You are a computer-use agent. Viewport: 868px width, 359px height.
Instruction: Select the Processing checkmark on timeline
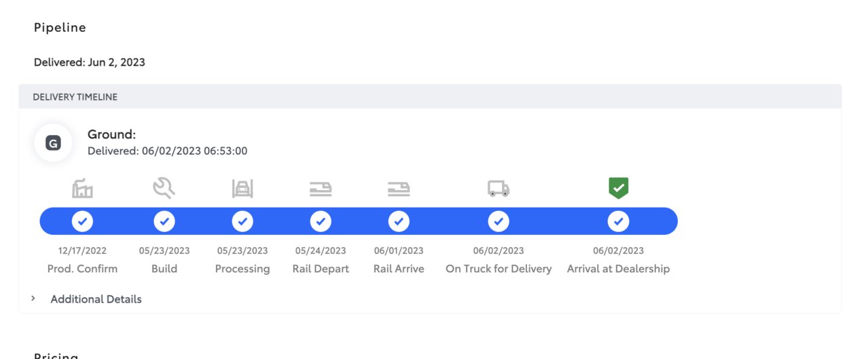point(242,221)
